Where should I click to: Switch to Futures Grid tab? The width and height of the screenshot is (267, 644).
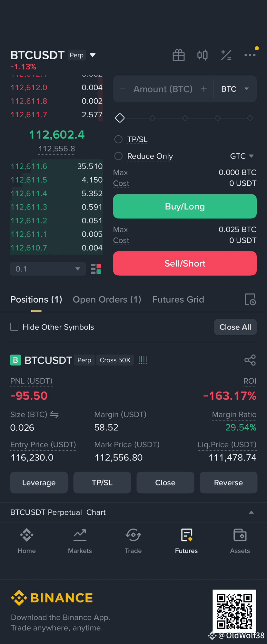pyautogui.click(x=178, y=299)
